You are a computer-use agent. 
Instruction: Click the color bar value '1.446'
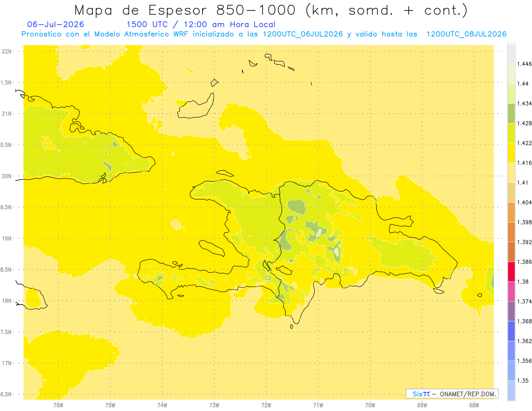524,64
